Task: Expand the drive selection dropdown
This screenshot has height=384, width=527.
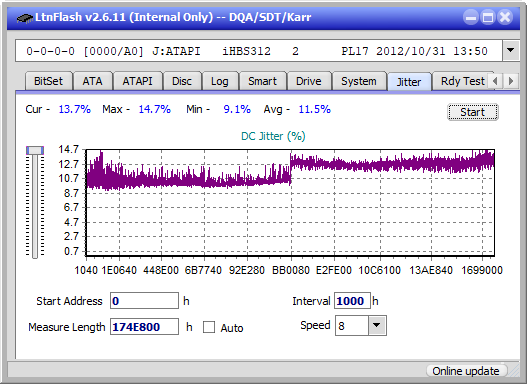Action: click(x=511, y=51)
